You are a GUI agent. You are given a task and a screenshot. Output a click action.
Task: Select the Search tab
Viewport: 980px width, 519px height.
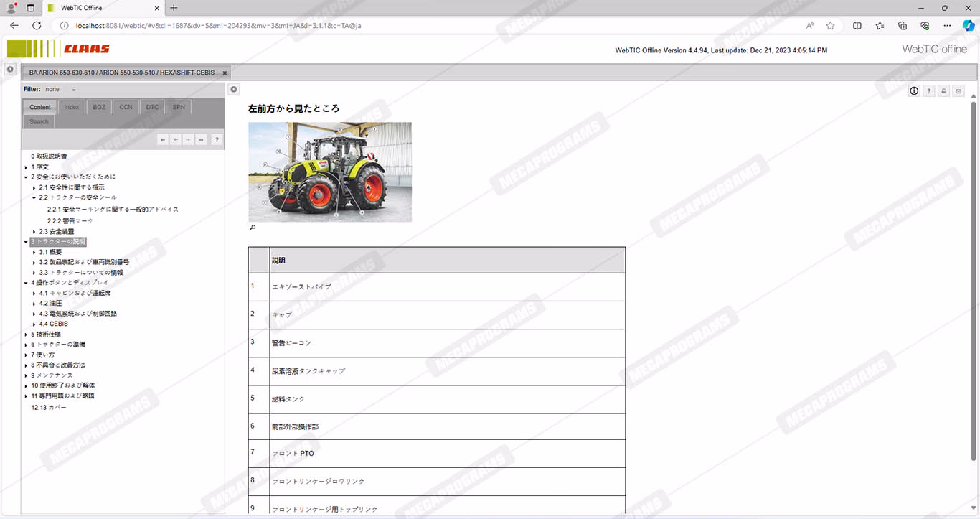pyautogui.click(x=39, y=122)
